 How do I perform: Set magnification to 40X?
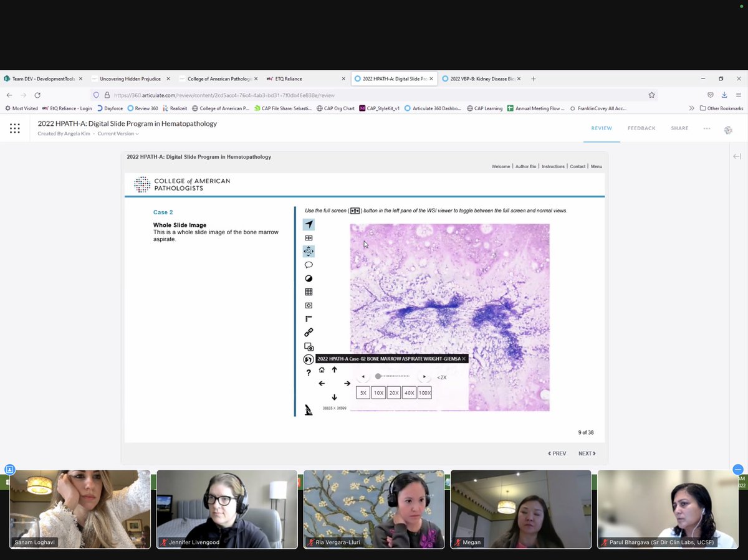(409, 393)
